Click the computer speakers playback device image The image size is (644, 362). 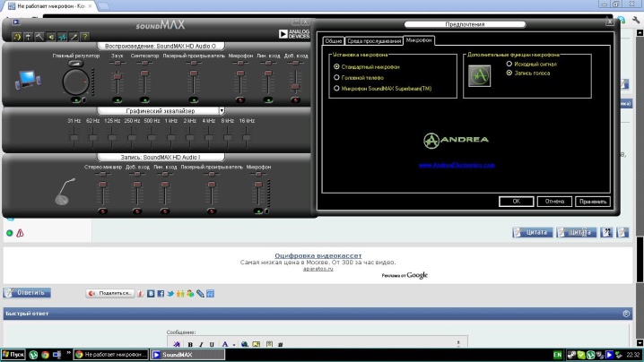(x=28, y=80)
